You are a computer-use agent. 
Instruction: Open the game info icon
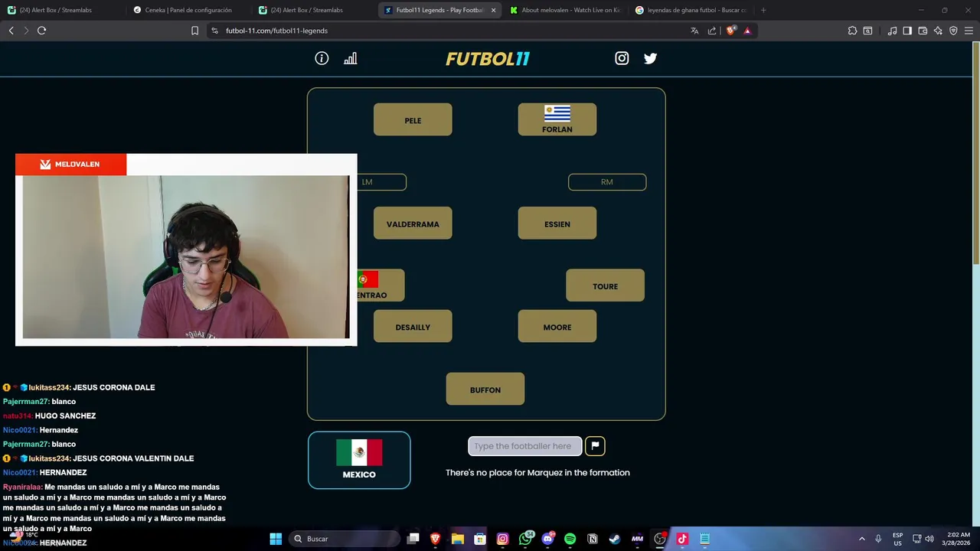point(322,58)
